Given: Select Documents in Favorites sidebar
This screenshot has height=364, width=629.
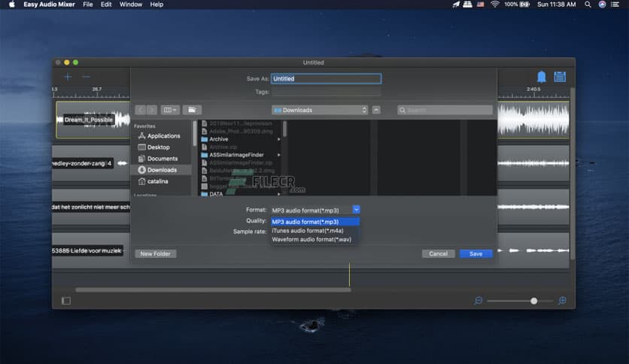Looking at the screenshot, I should pyautogui.click(x=158, y=159).
